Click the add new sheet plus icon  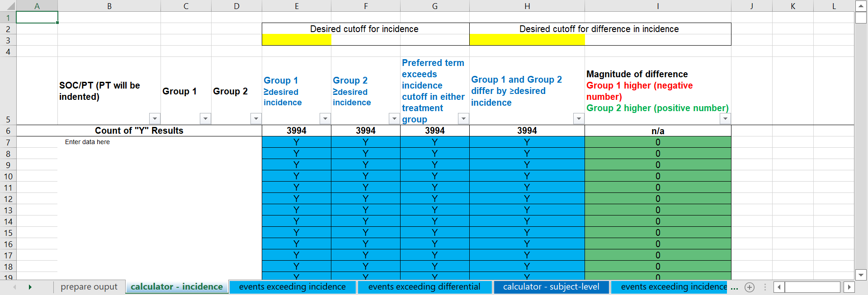[750, 287]
